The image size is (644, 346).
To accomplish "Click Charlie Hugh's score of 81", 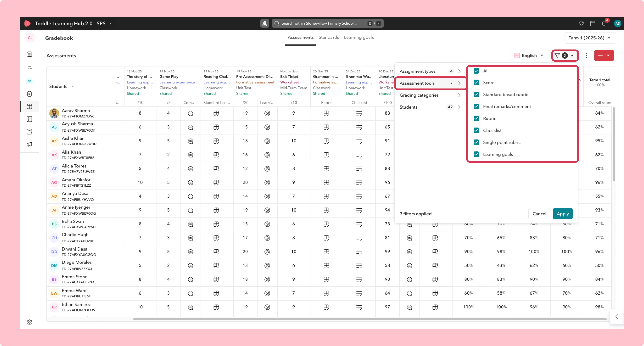I will tap(387, 238).
